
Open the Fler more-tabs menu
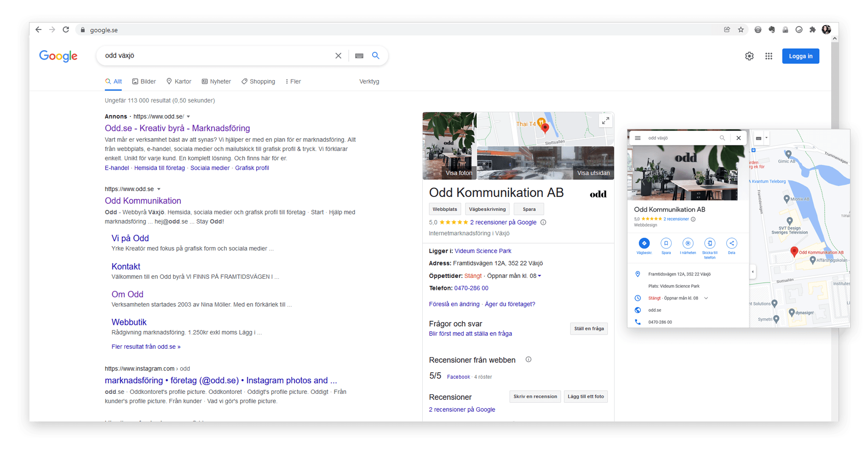pyautogui.click(x=293, y=81)
